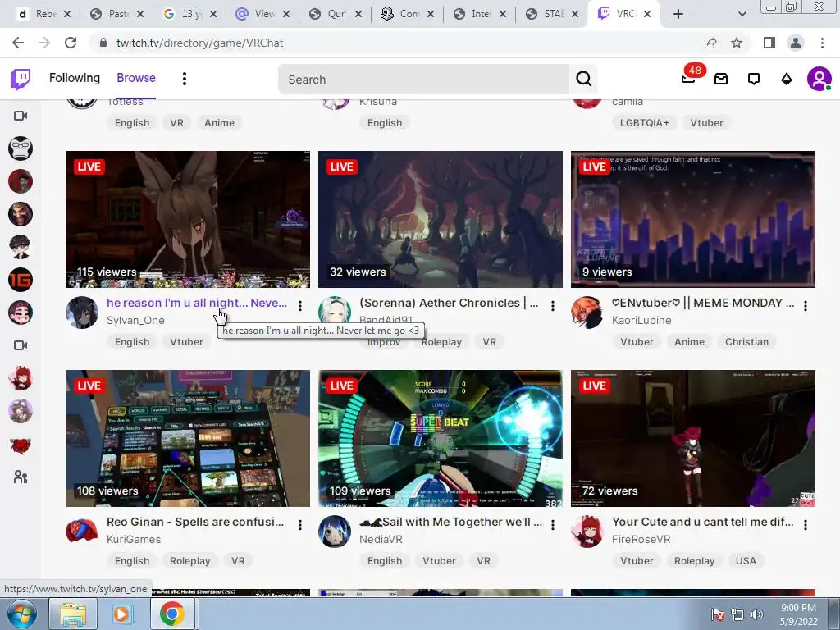Screen dimensions: 840x630
Task: Open KuriGames 108 viewers thumbnail
Action: point(188,438)
